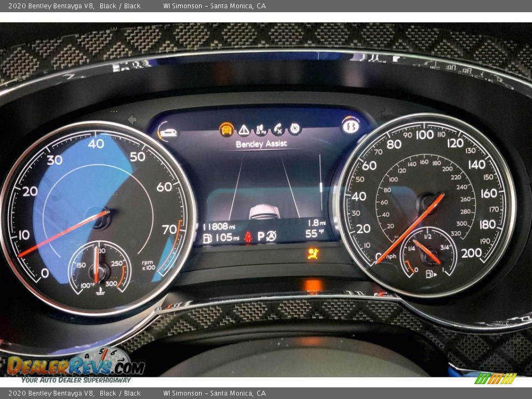
Task: Click the trip distance "1.8 mi"
Action: (316, 223)
